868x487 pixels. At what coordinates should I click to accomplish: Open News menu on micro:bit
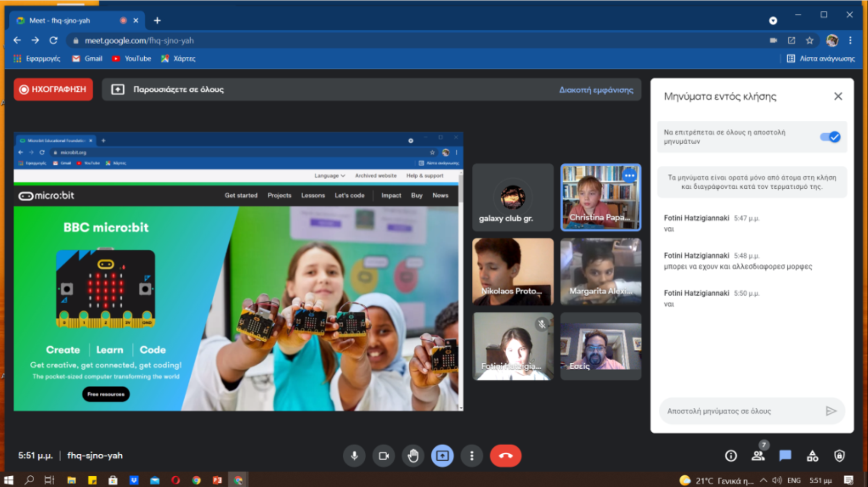(440, 196)
